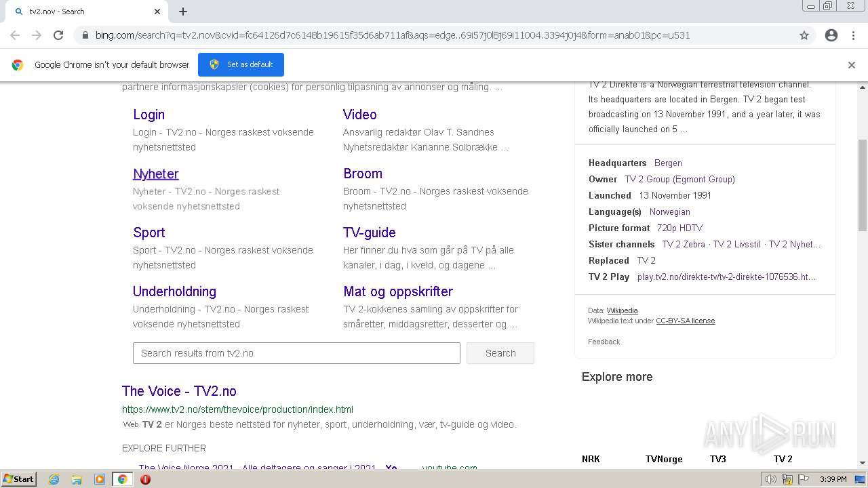The image size is (868, 488).
Task: Click the Set as default button
Action: (241, 64)
